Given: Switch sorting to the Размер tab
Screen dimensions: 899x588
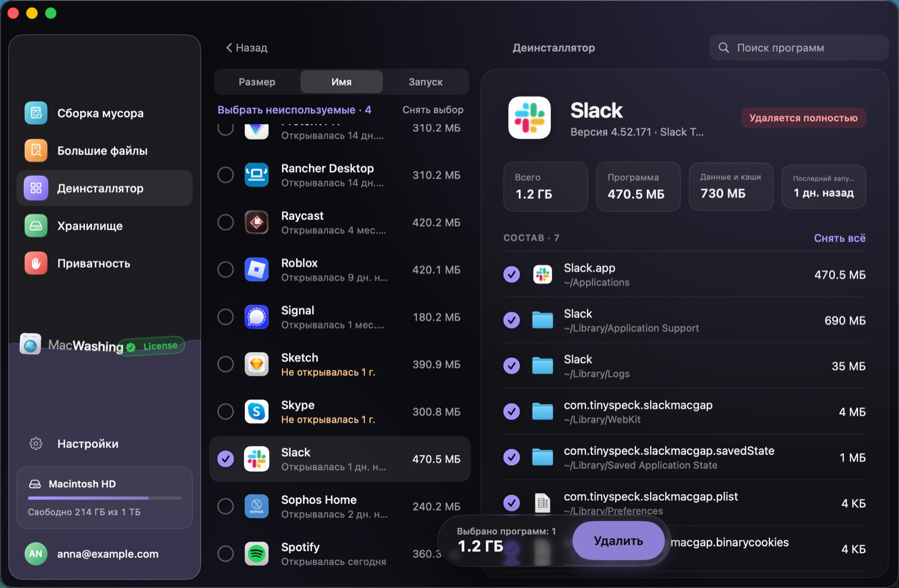Looking at the screenshot, I should [257, 82].
